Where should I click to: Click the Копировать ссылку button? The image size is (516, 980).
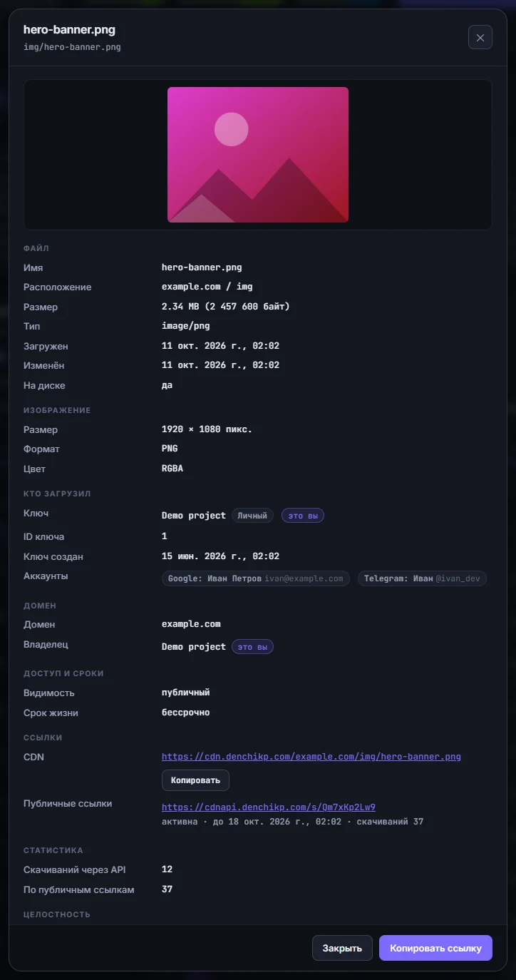pos(435,948)
